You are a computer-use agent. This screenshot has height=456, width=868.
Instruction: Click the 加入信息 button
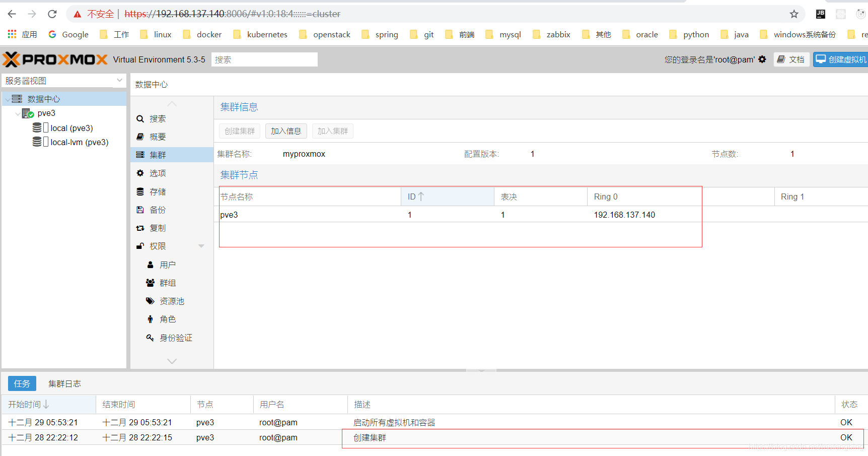286,131
